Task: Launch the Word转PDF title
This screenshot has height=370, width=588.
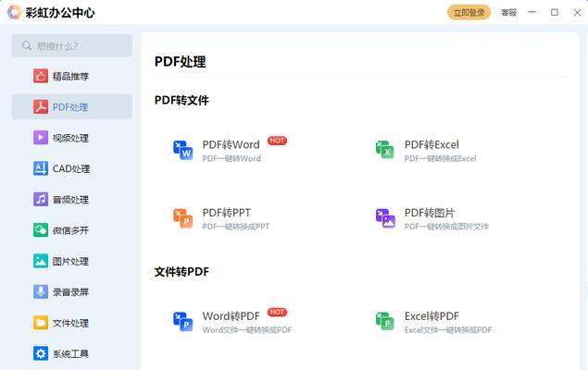Action: [x=231, y=316]
